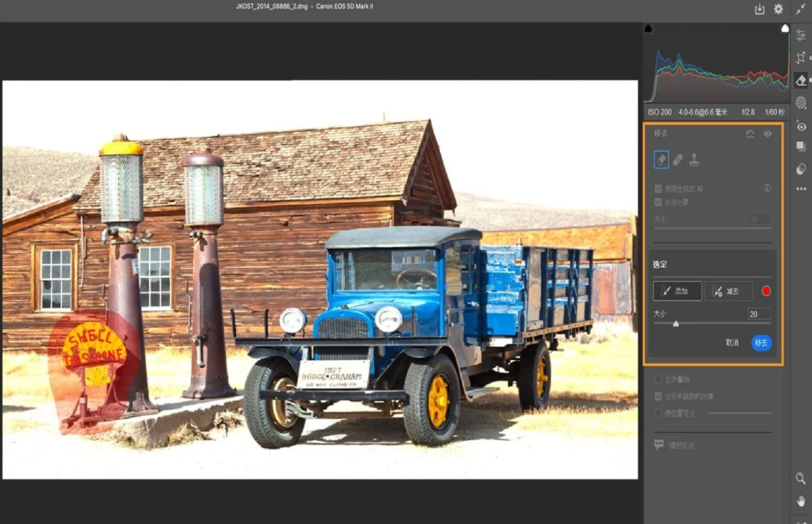
Task: Click the undo arrow in the Remove panel header
Action: [x=750, y=133]
